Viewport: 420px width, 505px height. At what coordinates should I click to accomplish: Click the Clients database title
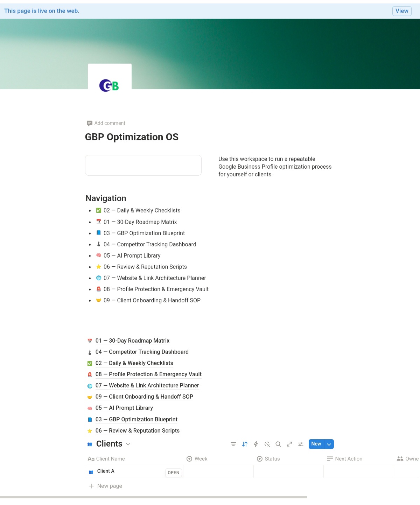pyautogui.click(x=109, y=444)
